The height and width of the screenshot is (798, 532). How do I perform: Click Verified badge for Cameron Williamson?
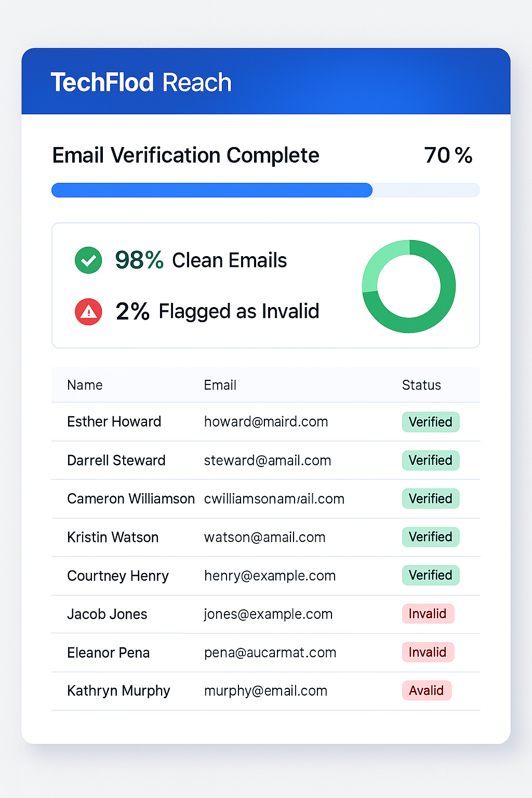click(x=431, y=499)
